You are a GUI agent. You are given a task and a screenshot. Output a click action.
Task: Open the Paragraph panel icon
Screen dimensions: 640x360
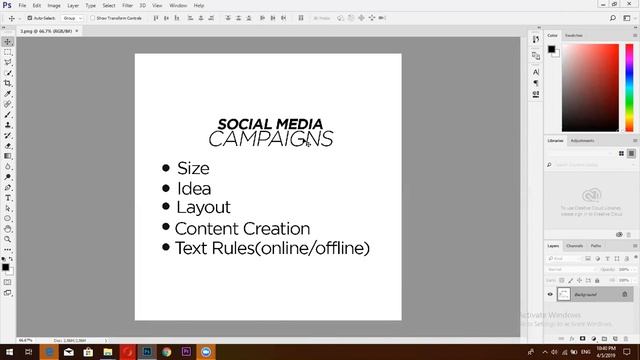pyautogui.click(x=536, y=83)
